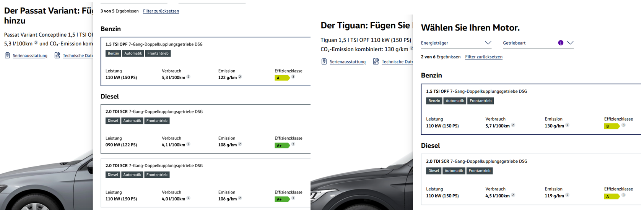Open footnote 2 beside 108 g/km

pos(240,144)
